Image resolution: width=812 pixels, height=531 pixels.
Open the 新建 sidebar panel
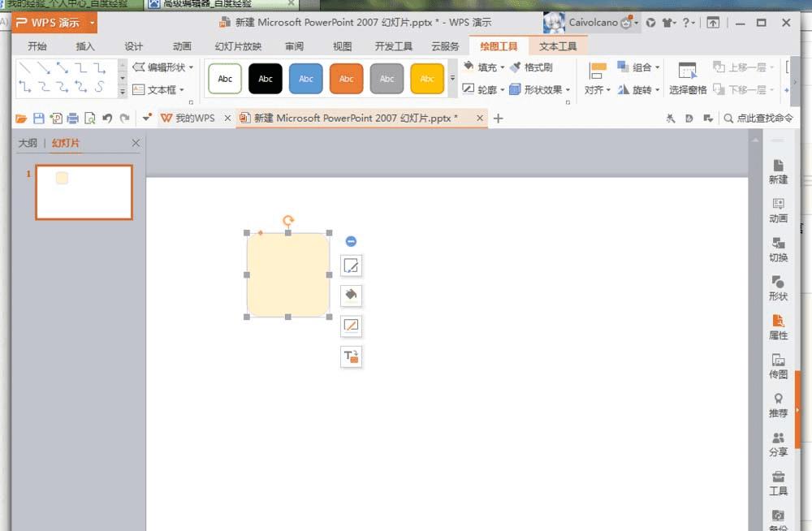[x=778, y=172]
